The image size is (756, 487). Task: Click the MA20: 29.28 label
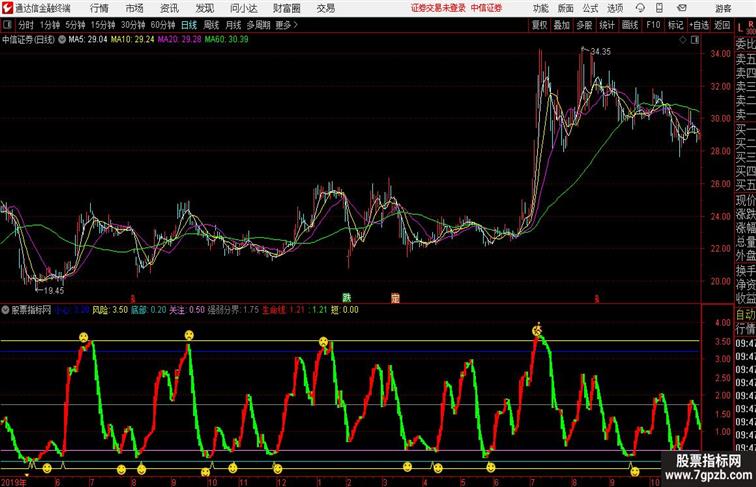point(179,40)
